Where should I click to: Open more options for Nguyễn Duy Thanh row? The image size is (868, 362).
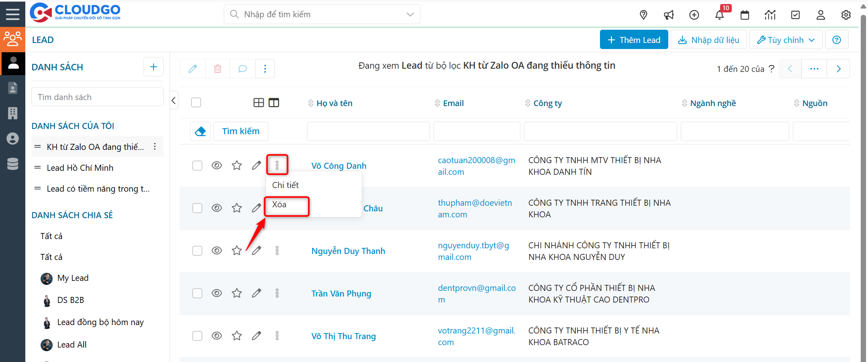click(x=277, y=251)
